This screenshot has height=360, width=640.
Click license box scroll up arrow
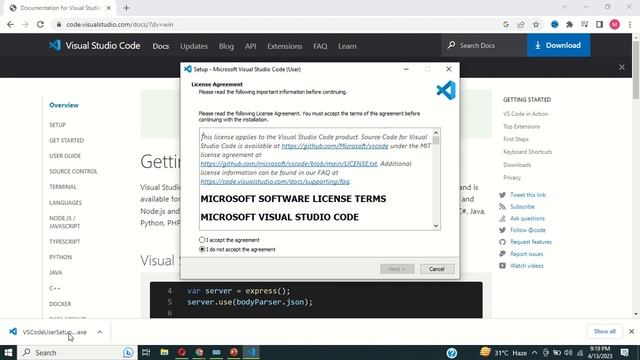click(436, 133)
